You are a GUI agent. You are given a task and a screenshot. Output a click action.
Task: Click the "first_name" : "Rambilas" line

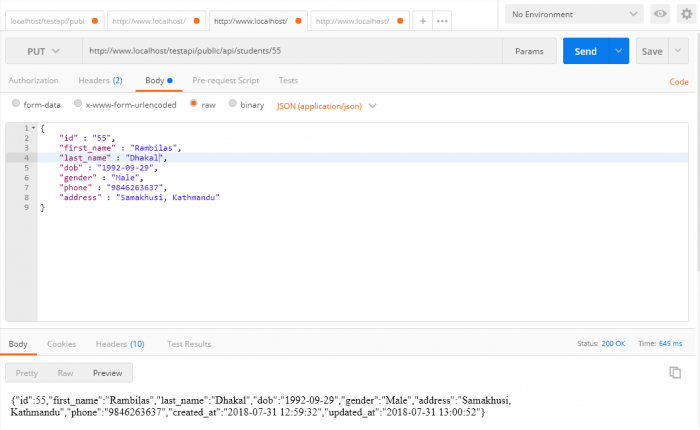(120, 148)
